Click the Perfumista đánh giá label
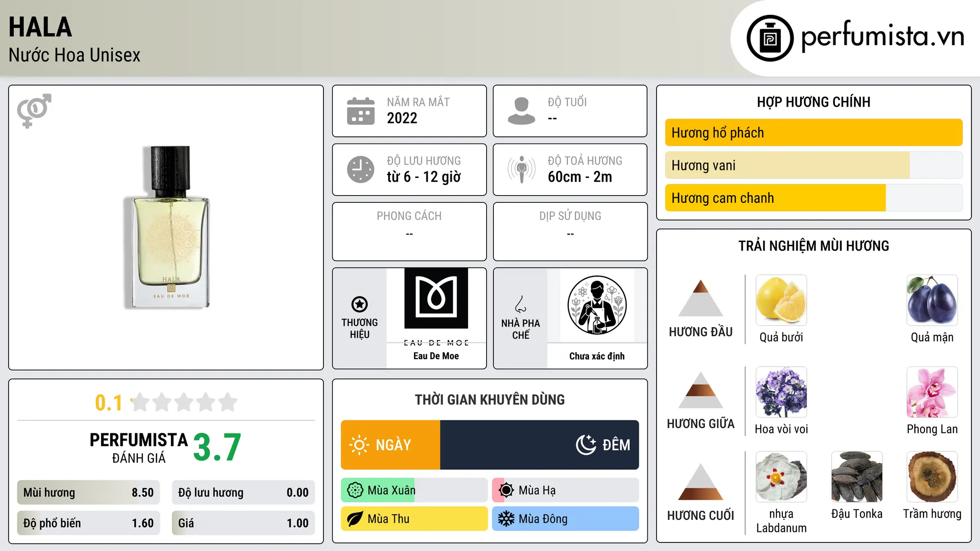Screen dimensions: 980x551 [x=139, y=448]
